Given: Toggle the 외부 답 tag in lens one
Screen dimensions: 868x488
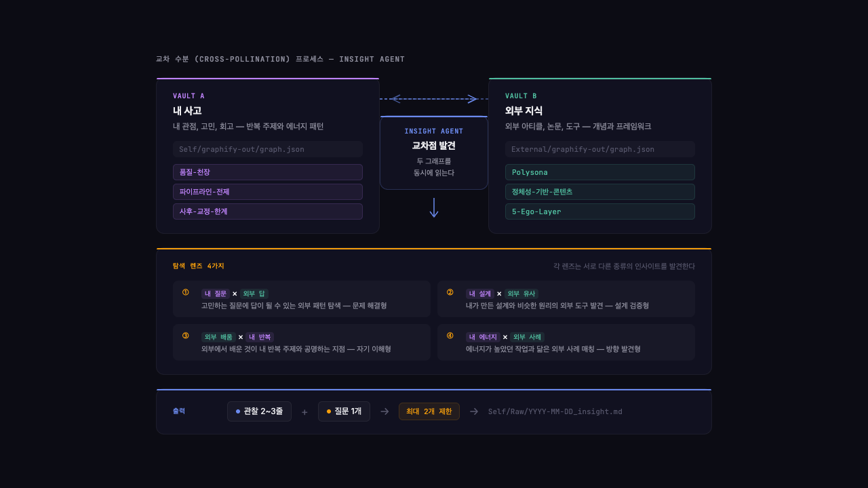Looking at the screenshot, I should (x=254, y=293).
